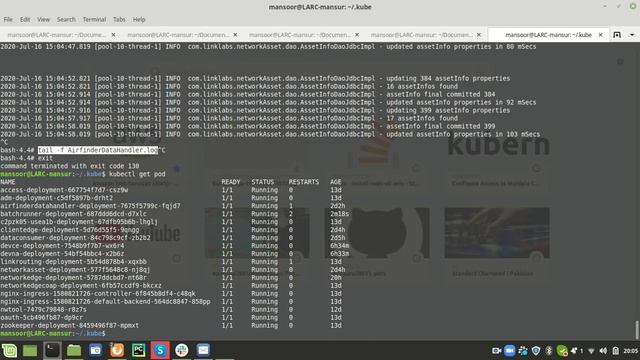The image size is (640, 360).
Task: Open the Linux Mint start menu
Action: [x=9, y=350]
